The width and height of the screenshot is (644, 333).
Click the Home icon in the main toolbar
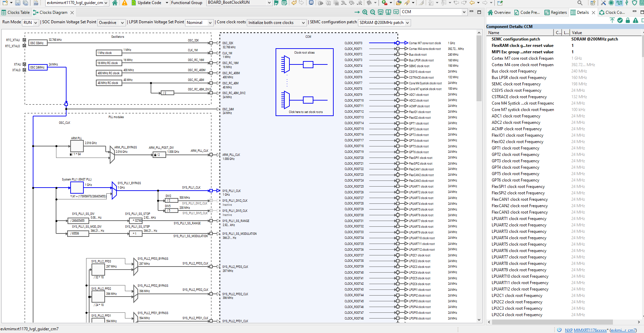(x=114, y=3)
